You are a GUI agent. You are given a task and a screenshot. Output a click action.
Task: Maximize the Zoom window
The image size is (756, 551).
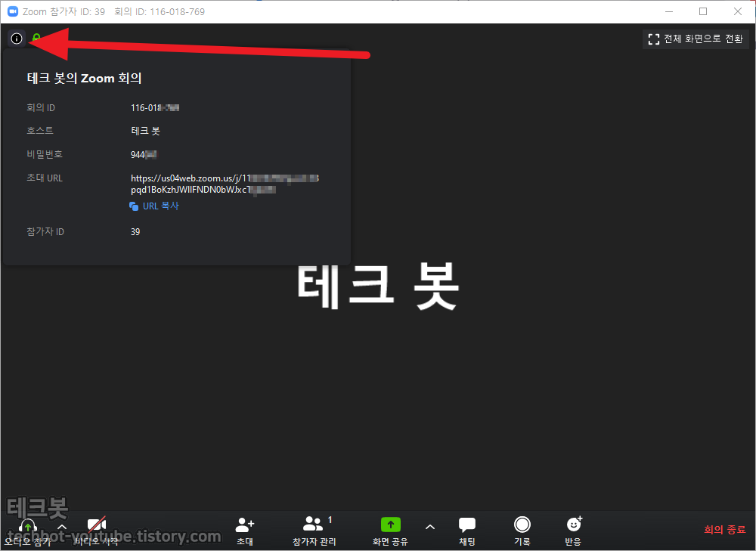point(703,11)
